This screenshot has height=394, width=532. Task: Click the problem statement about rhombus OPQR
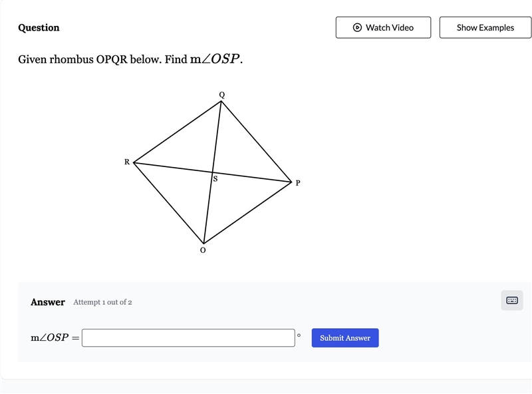tap(130, 59)
